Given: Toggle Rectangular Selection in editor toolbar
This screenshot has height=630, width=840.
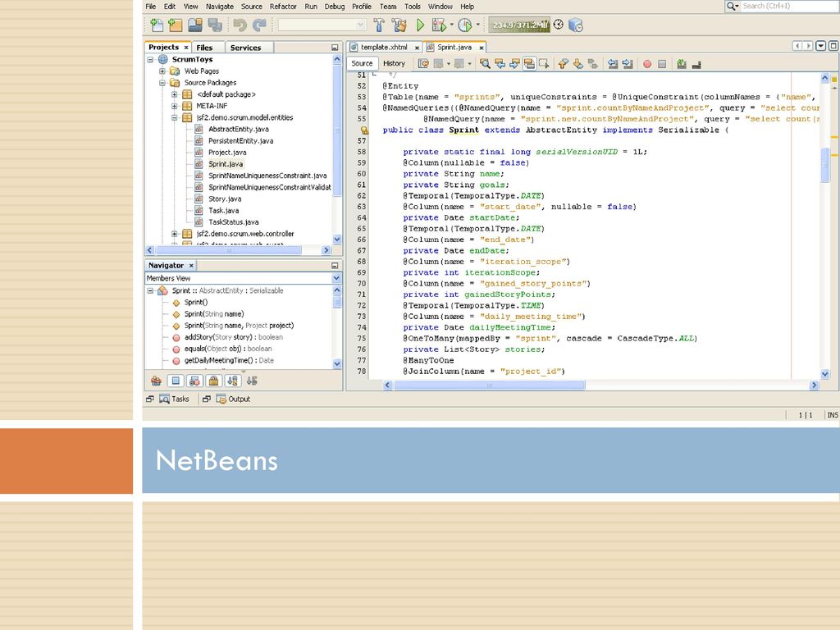Looking at the screenshot, I should coord(545,64).
